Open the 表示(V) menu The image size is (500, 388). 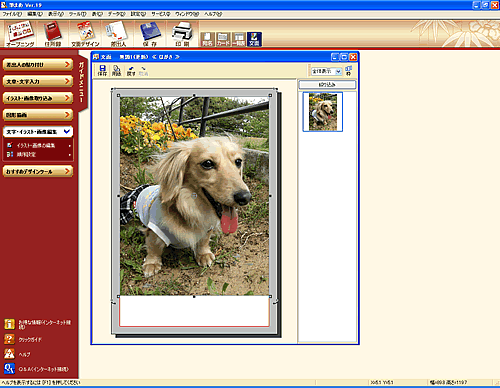56,14
